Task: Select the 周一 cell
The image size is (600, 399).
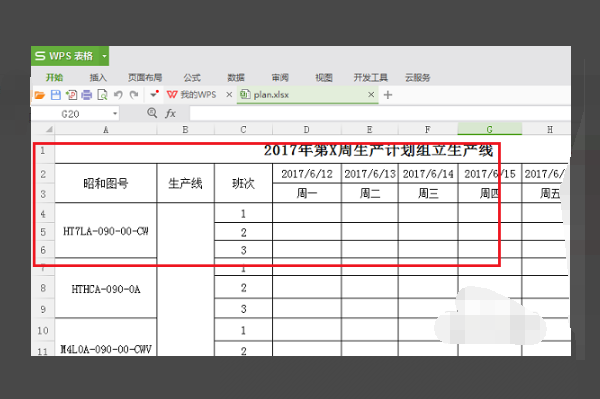Action: click(x=307, y=193)
